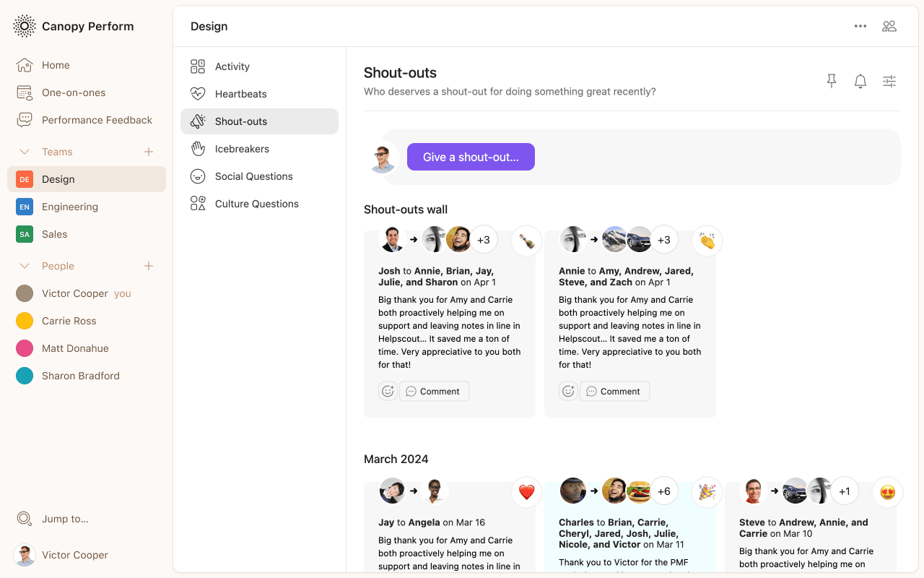Comment on Josh's shout-out
The image size is (924, 578).
[434, 391]
